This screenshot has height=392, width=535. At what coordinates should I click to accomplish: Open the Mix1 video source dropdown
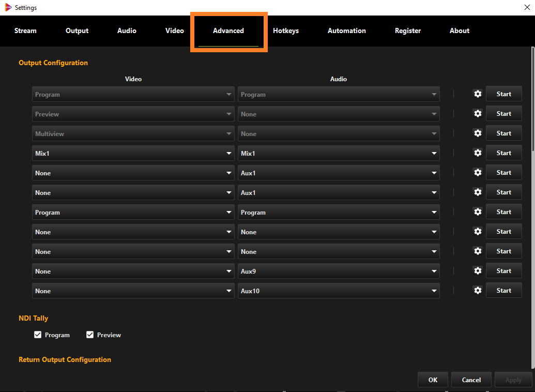[133, 153]
